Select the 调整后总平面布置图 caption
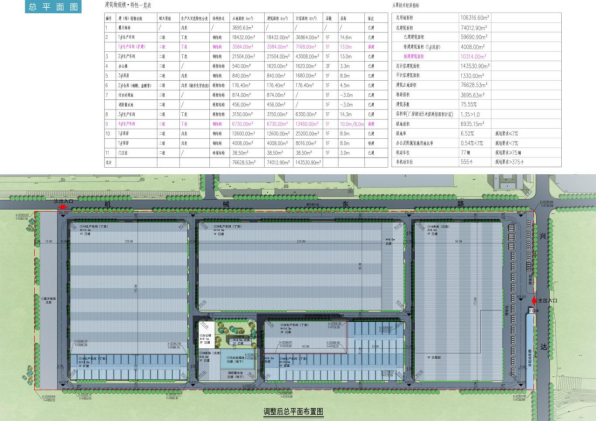This screenshot has width=596, height=422. point(293,412)
